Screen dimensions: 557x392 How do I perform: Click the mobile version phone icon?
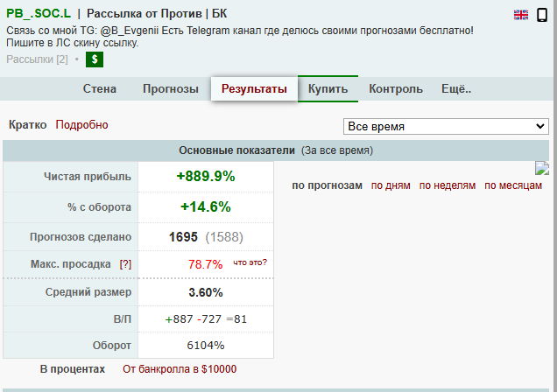[x=543, y=15]
